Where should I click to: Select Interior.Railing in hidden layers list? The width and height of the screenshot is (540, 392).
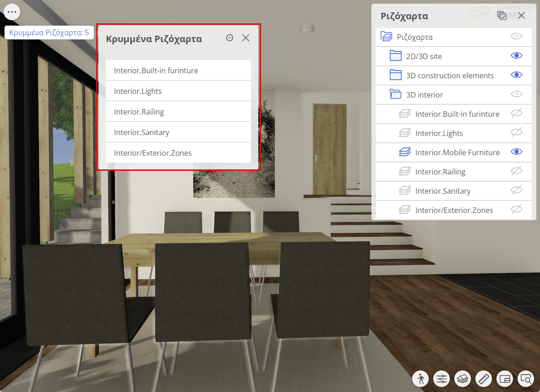178,112
